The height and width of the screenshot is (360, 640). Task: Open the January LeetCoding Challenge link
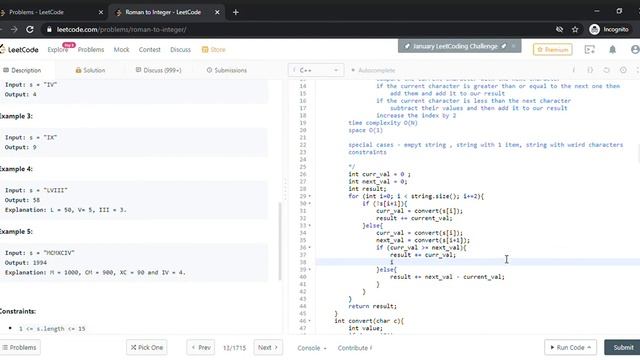point(455,46)
